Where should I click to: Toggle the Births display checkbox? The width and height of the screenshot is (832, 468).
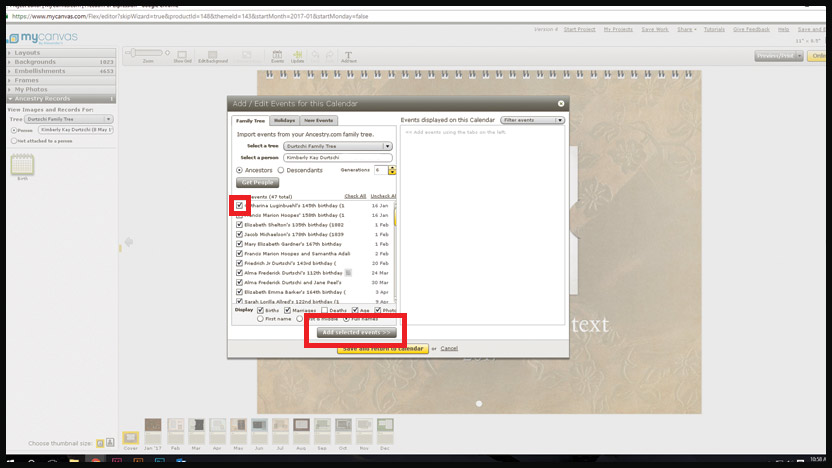[x=260, y=310]
